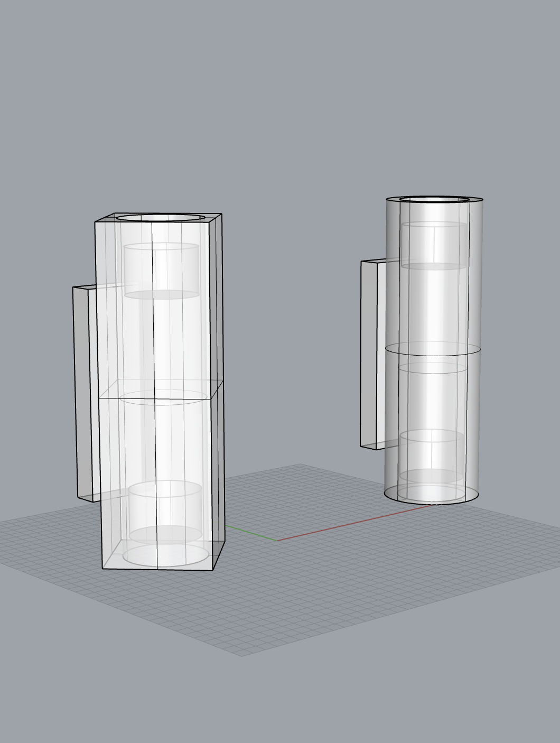Click the red X-axis line on the grid
This screenshot has height=743, width=560.
click(355, 523)
